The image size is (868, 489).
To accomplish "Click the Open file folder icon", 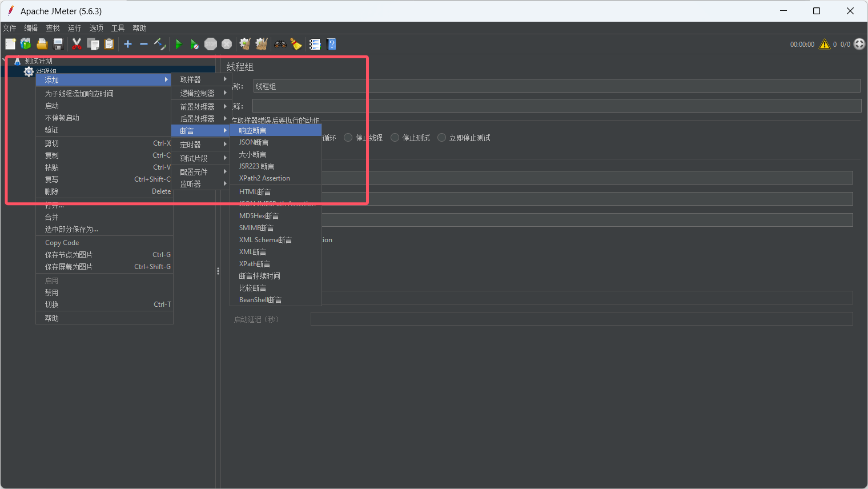I will click(x=42, y=44).
